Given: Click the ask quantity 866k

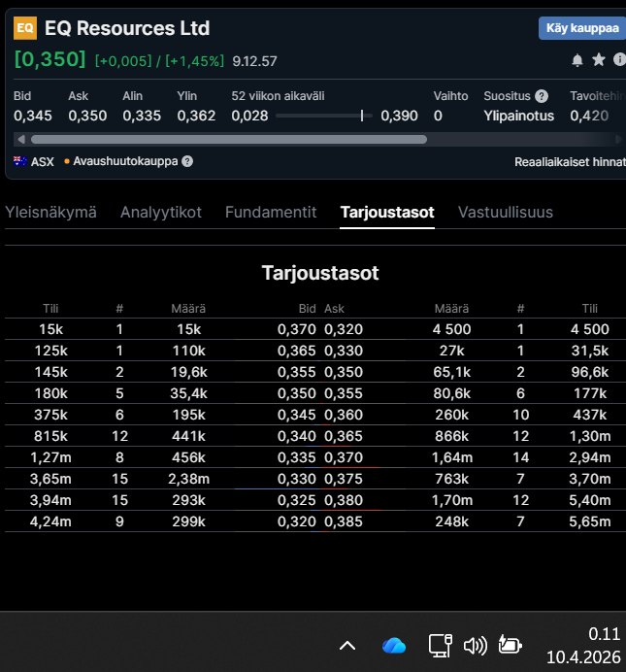Looking at the screenshot, I should pos(451,436).
